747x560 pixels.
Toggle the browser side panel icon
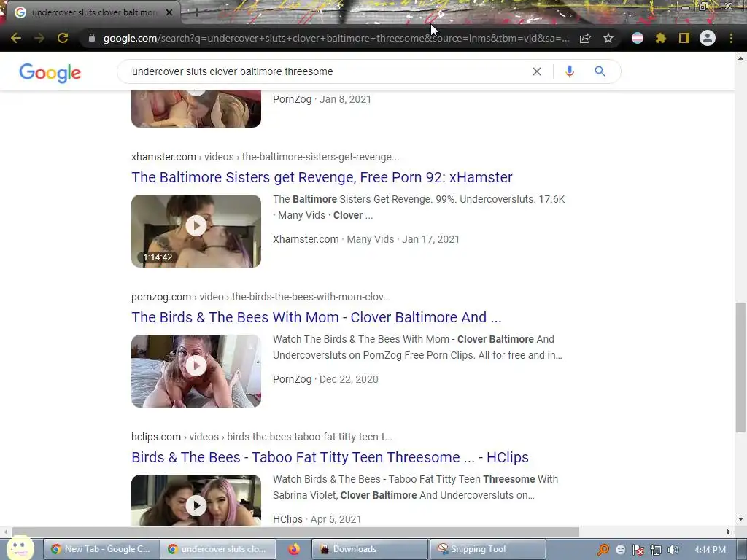pyautogui.click(x=684, y=38)
